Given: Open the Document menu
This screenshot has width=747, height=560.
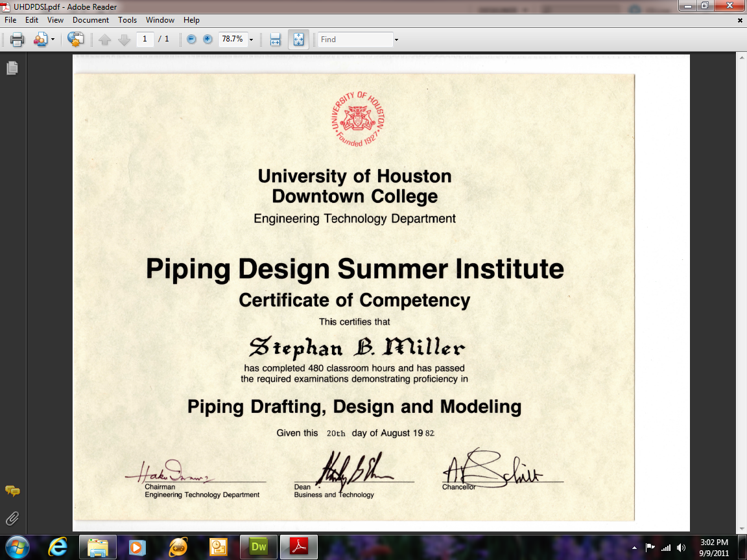Looking at the screenshot, I should tap(91, 20).
